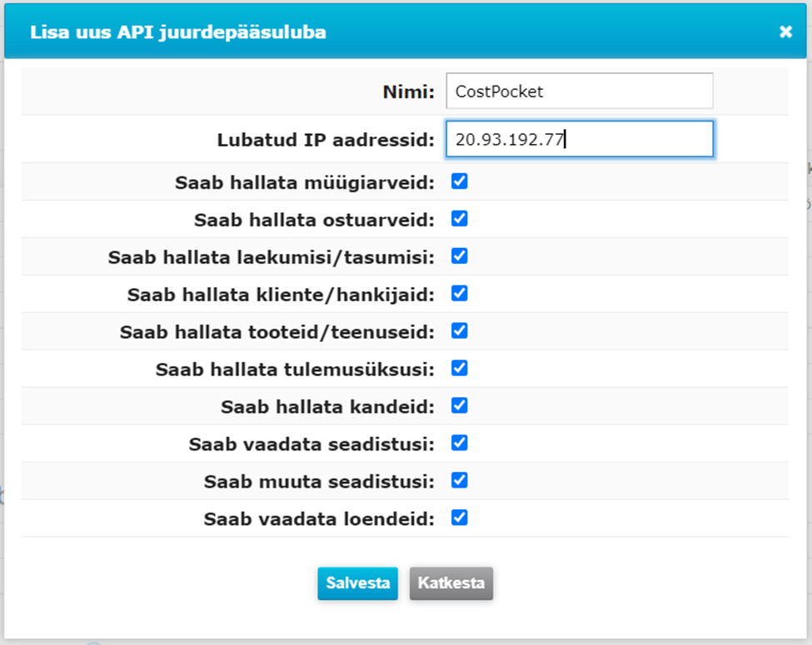
Task: Click the Saab hallata kandeid label
Action: coord(328,408)
